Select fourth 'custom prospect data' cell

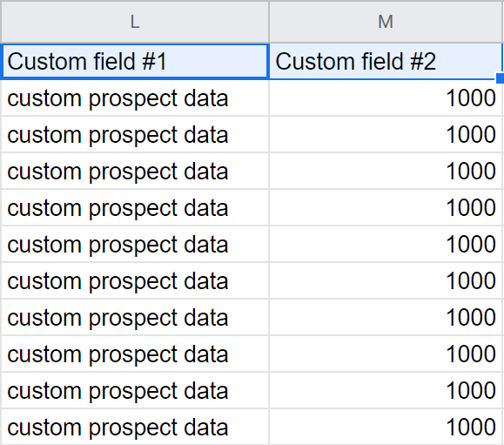pos(135,208)
